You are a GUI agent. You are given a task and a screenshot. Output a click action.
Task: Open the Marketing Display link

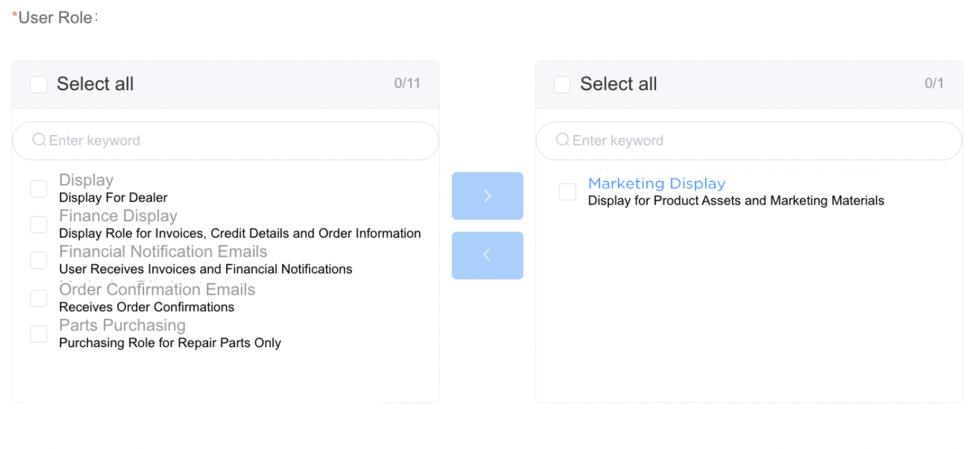[x=656, y=183]
